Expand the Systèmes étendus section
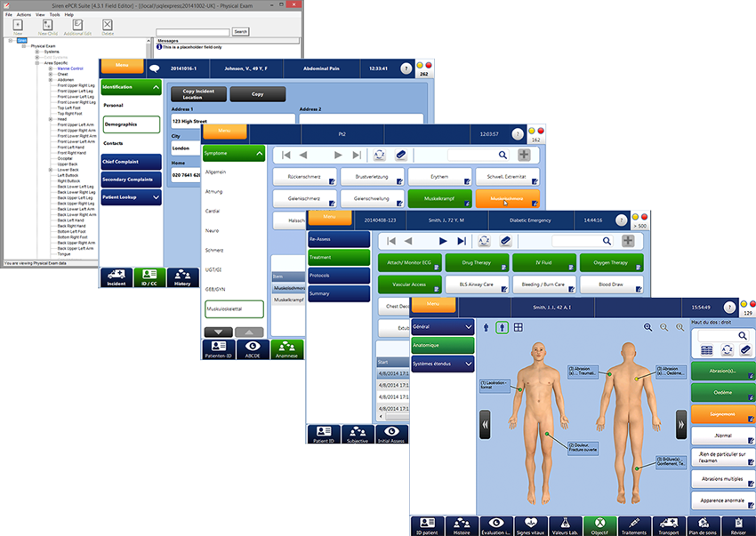The image size is (756, 536). [442, 364]
